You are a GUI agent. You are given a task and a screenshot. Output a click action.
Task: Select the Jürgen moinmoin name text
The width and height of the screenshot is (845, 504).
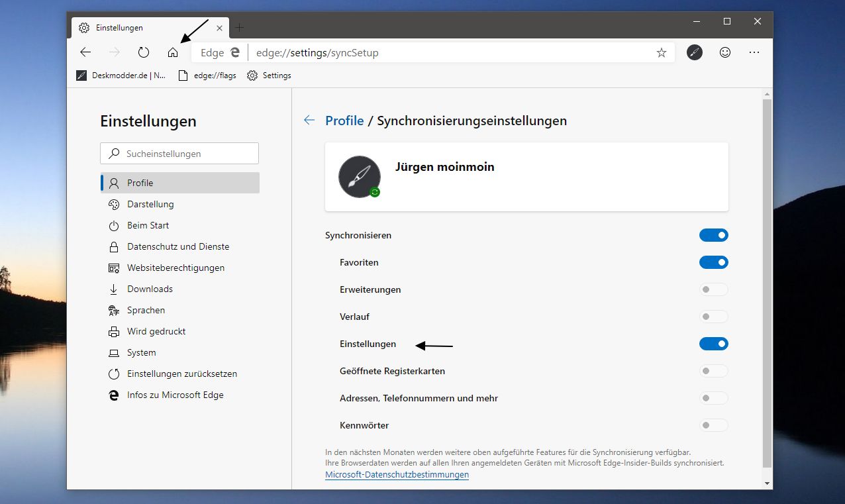(445, 167)
